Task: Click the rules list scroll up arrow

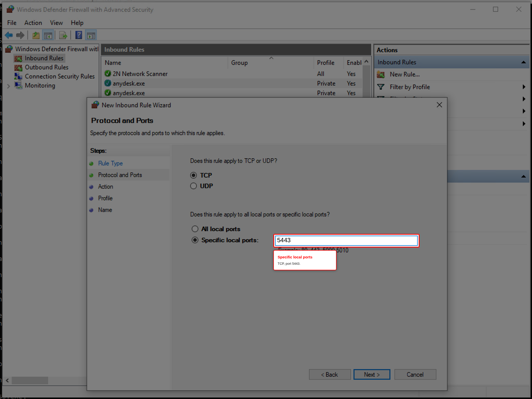Action: tap(366, 62)
